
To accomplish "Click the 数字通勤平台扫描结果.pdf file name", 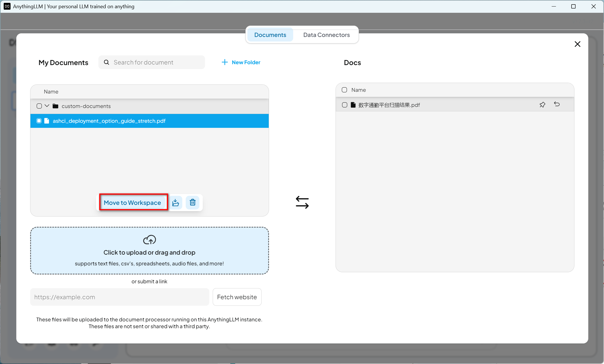I will tap(389, 105).
